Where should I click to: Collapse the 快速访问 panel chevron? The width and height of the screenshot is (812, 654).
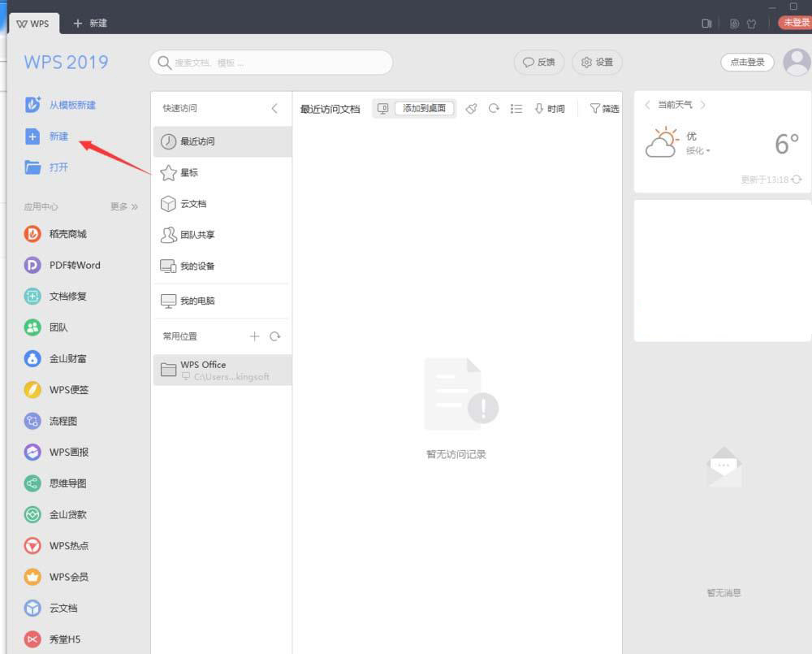coord(274,108)
